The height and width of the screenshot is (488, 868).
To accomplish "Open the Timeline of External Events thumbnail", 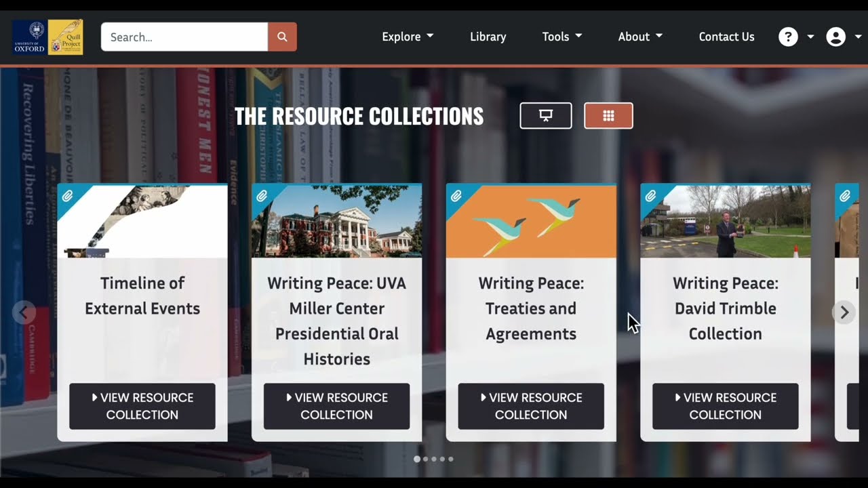I will click(142, 221).
